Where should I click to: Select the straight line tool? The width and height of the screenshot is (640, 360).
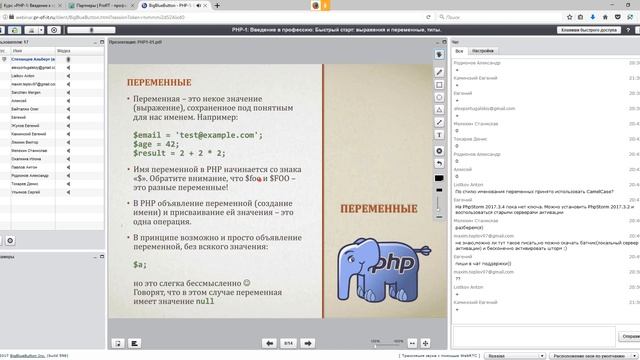point(439,122)
